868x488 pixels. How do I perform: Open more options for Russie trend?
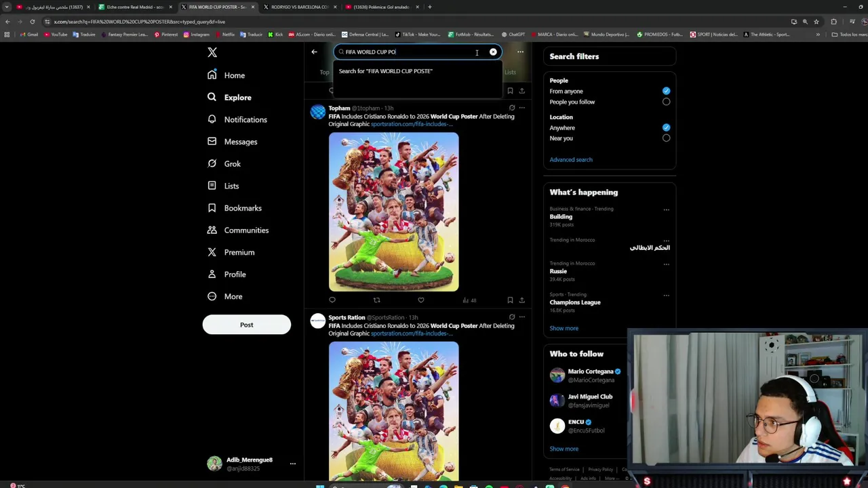tap(666, 264)
